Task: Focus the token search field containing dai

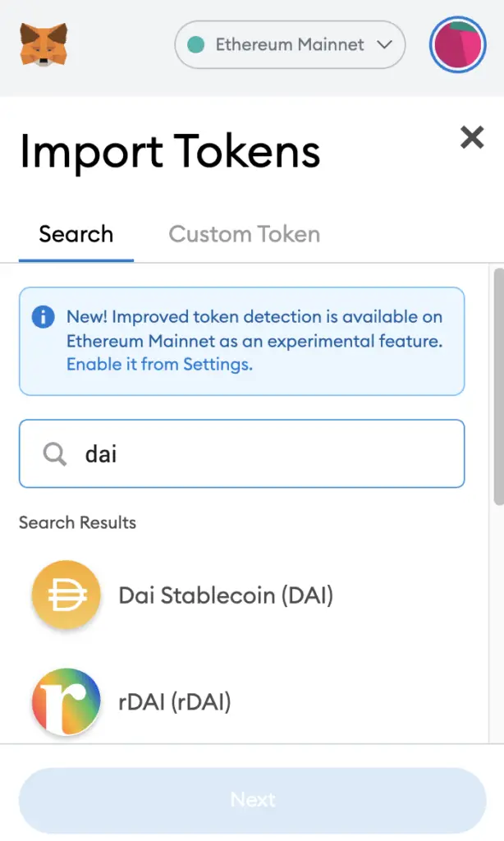Action: tap(242, 453)
